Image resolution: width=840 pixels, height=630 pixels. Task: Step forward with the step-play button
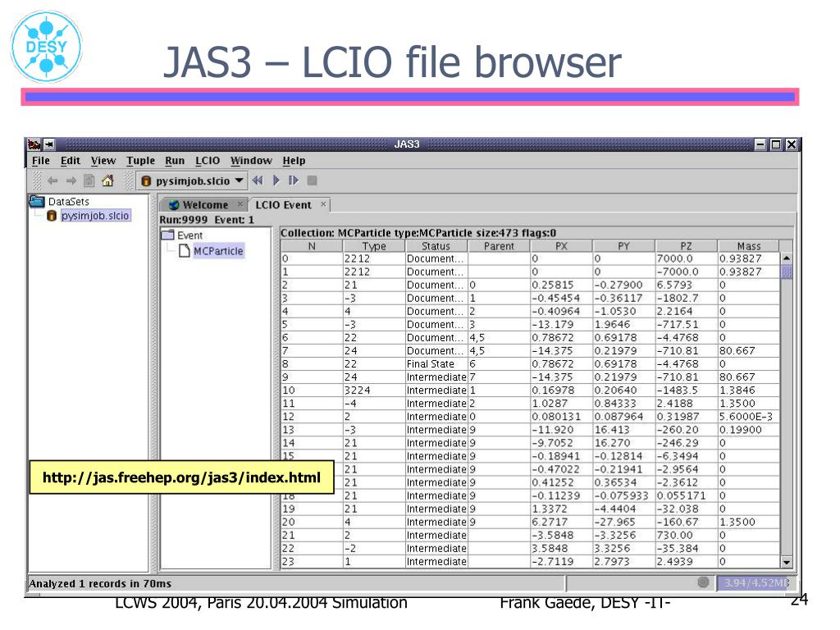pyautogui.click(x=294, y=180)
